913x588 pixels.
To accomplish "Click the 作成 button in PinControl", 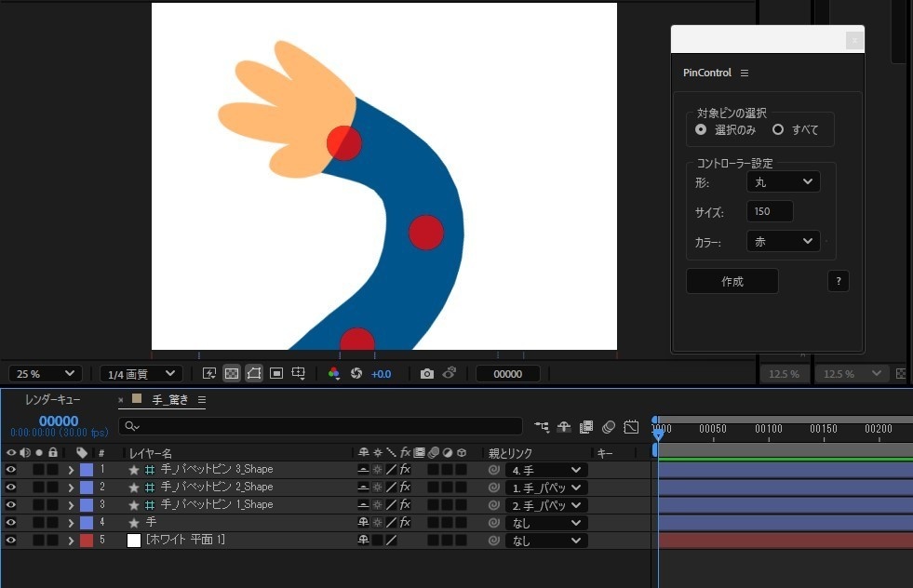I will tap(732, 280).
